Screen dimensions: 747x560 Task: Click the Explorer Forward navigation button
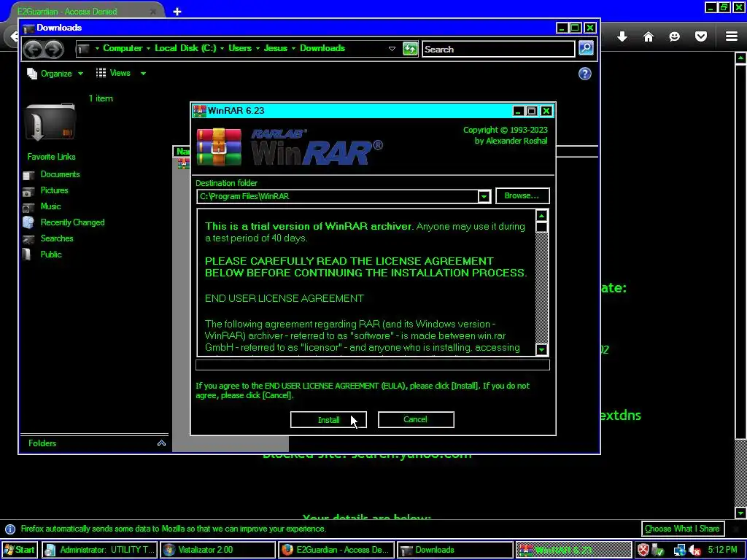pyautogui.click(x=54, y=49)
